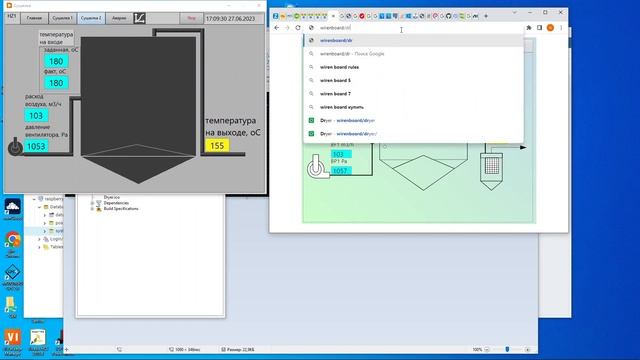Choose the Google search suggestion for wirenboard/dr
640x360 pixels.
[x=413, y=54]
